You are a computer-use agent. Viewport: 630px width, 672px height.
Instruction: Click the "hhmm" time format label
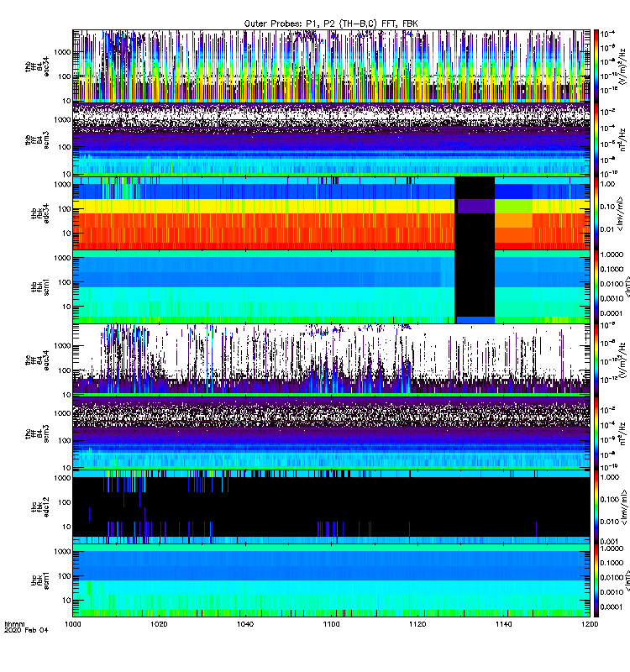pyautogui.click(x=14, y=624)
